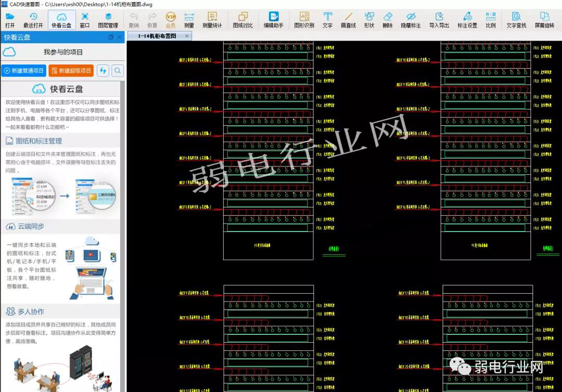
Task: Expand the 窗口 window options
Action: click(85, 20)
